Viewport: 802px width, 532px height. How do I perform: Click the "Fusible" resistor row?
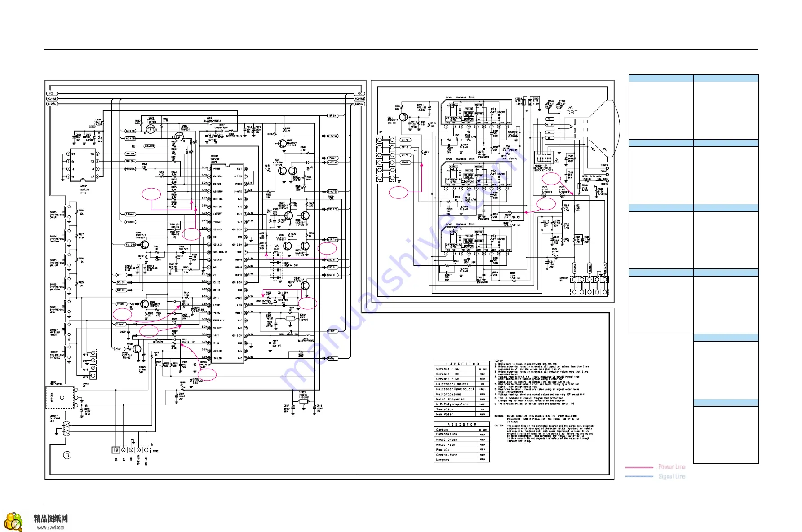[461, 449]
